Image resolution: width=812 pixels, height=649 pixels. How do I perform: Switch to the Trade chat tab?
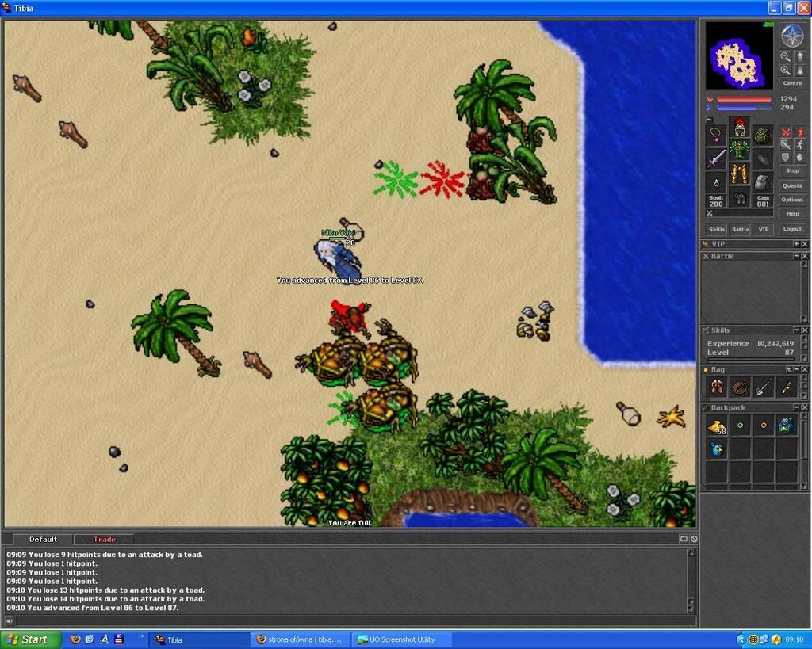104,540
